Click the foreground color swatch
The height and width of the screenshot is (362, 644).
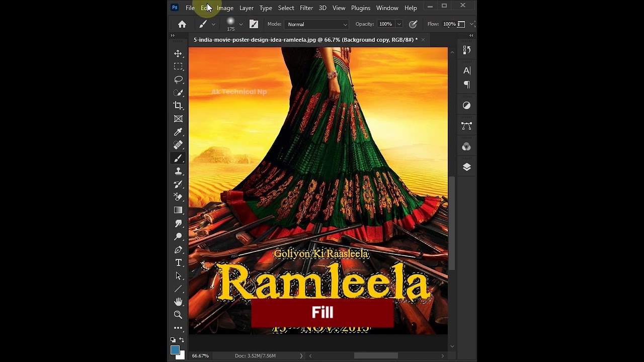(175, 350)
